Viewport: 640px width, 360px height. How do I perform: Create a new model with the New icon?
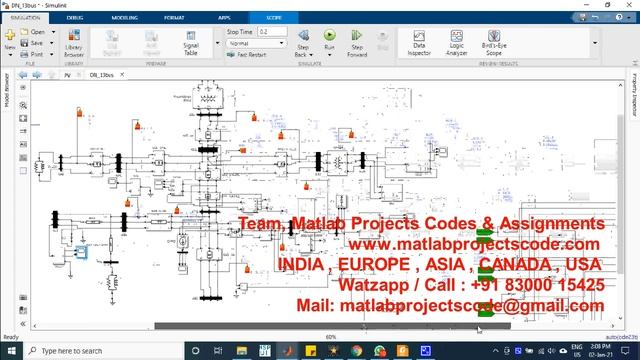[x=10, y=36]
